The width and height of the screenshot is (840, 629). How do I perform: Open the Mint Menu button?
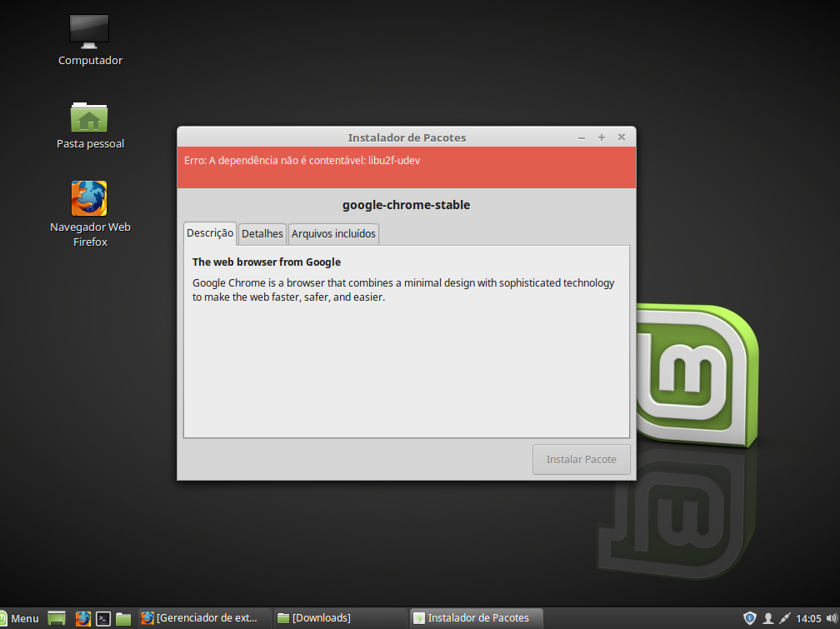coord(19,618)
